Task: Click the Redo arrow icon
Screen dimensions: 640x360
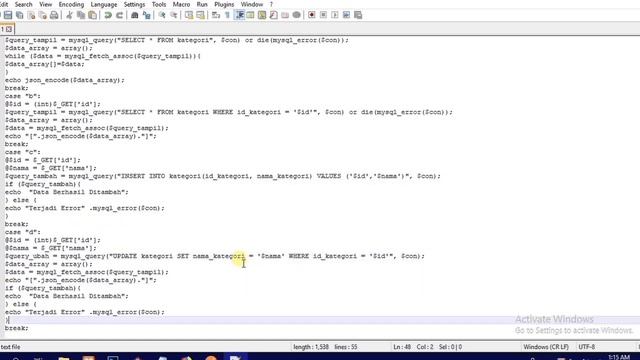Action: (x=119, y=15)
